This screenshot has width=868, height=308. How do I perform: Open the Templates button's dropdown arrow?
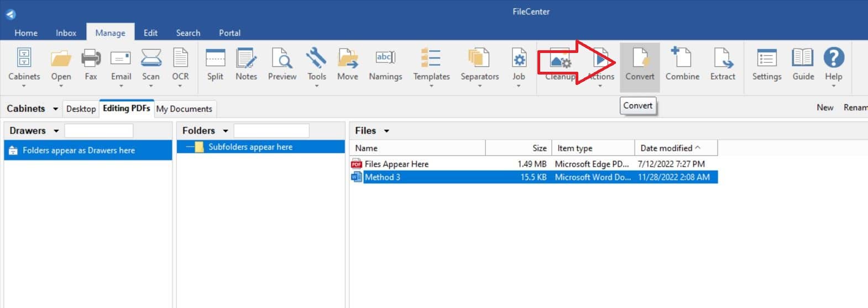tap(431, 86)
